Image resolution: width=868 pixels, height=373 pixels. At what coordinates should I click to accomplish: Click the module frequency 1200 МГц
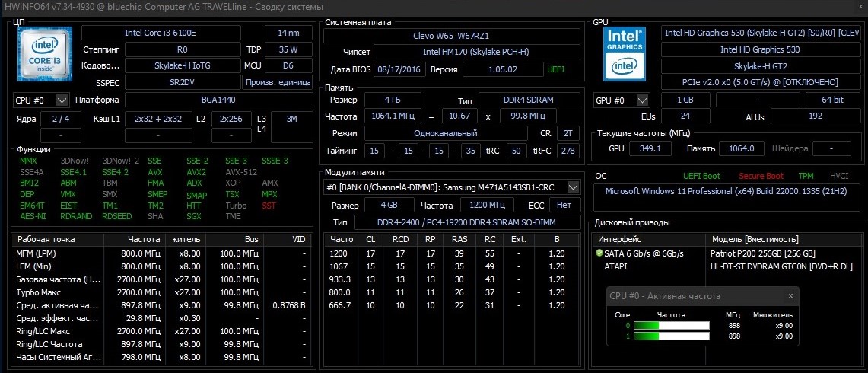tap(487, 205)
